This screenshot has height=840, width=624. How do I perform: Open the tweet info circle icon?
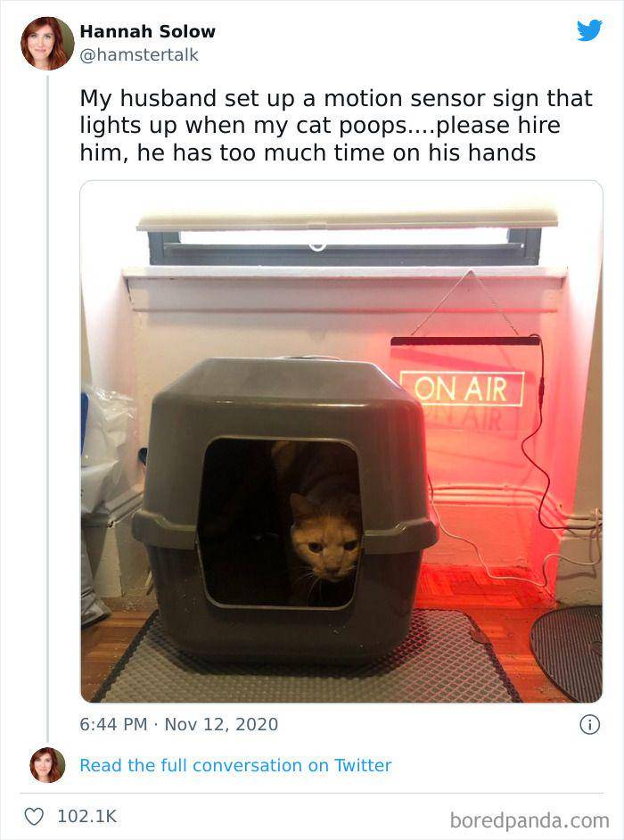pos(590,725)
